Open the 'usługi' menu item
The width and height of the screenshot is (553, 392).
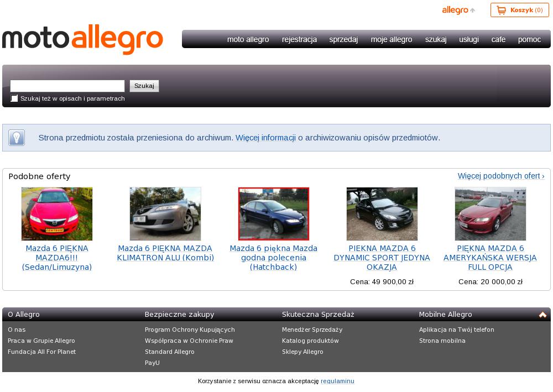click(469, 39)
